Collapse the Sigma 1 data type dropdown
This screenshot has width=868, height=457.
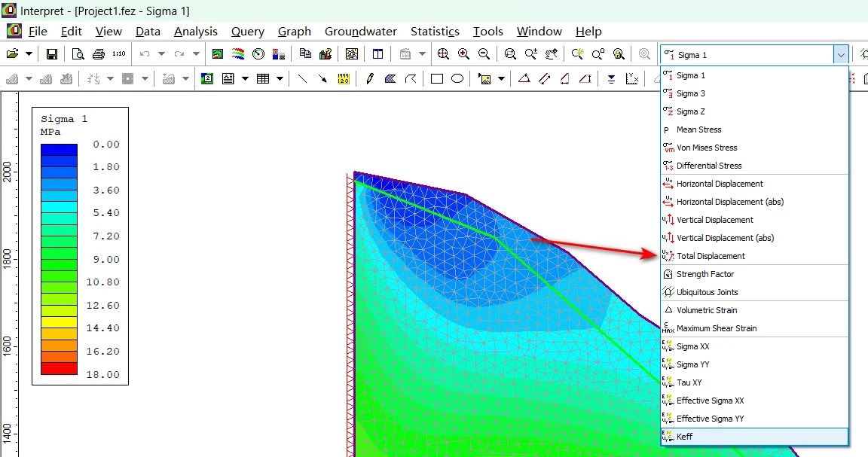tap(840, 55)
